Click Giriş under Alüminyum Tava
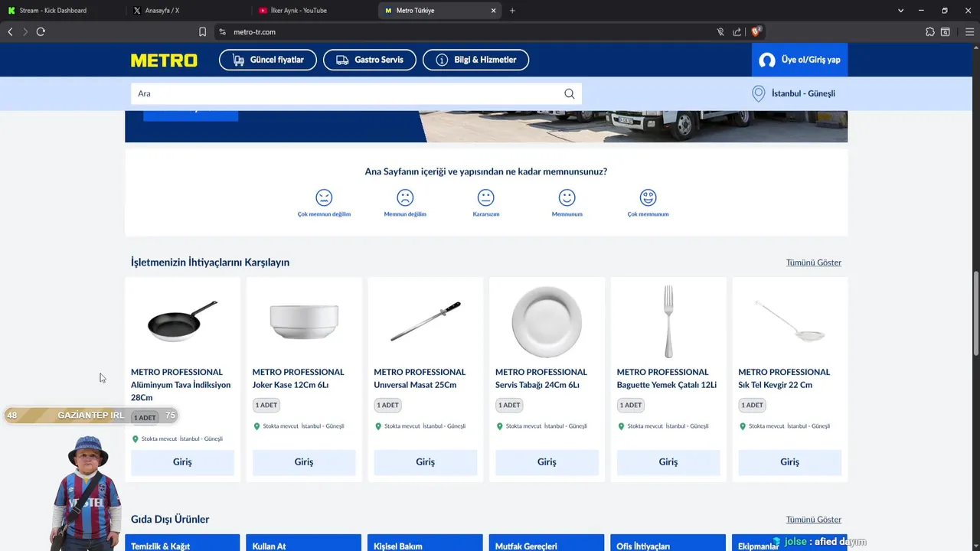 coord(182,462)
